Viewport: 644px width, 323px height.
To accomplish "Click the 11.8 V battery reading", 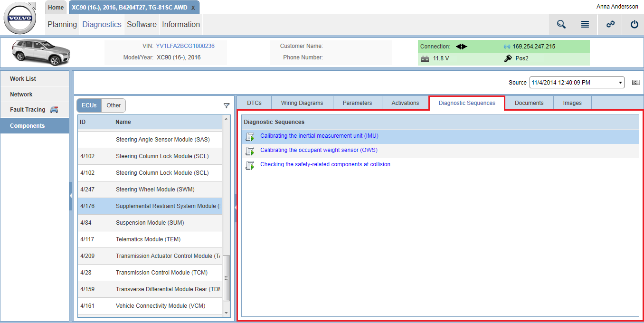I will tap(441, 59).
